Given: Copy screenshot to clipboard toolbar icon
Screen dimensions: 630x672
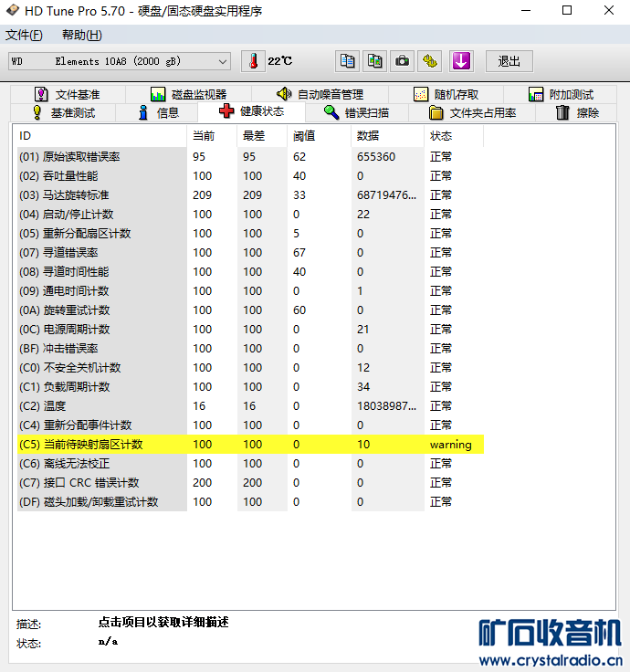Looking at the screenshot, I should tap(374, 61).
